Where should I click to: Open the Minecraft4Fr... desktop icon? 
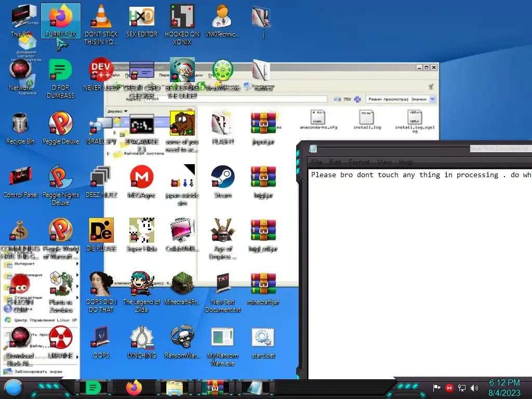182,288
